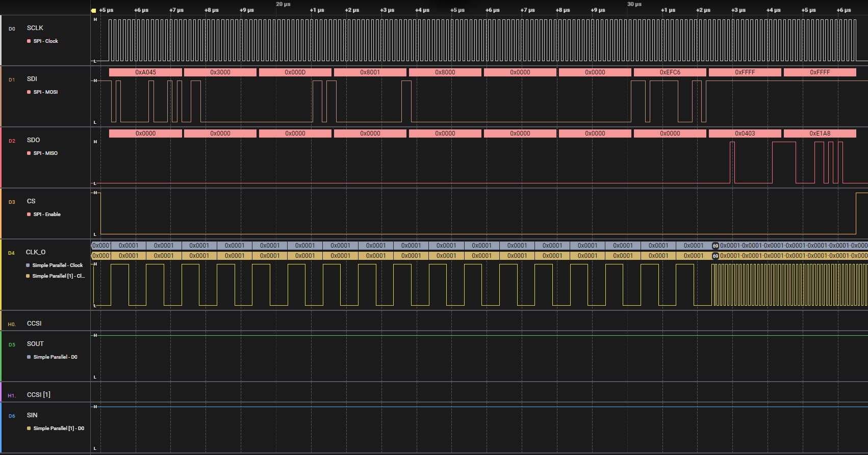868x455 pixels.
Task: Click the SCLK channel name
Action: (x=35, y=28)
